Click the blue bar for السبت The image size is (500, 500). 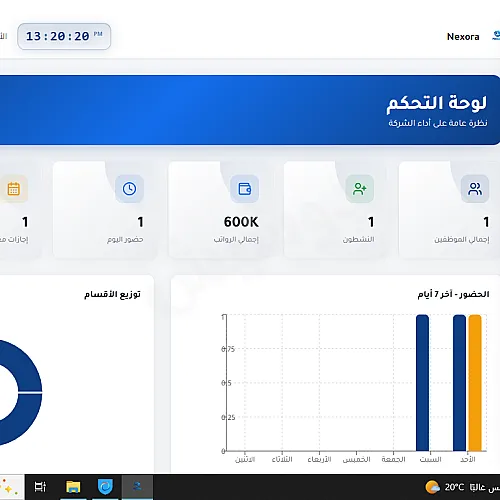[422, 383]
